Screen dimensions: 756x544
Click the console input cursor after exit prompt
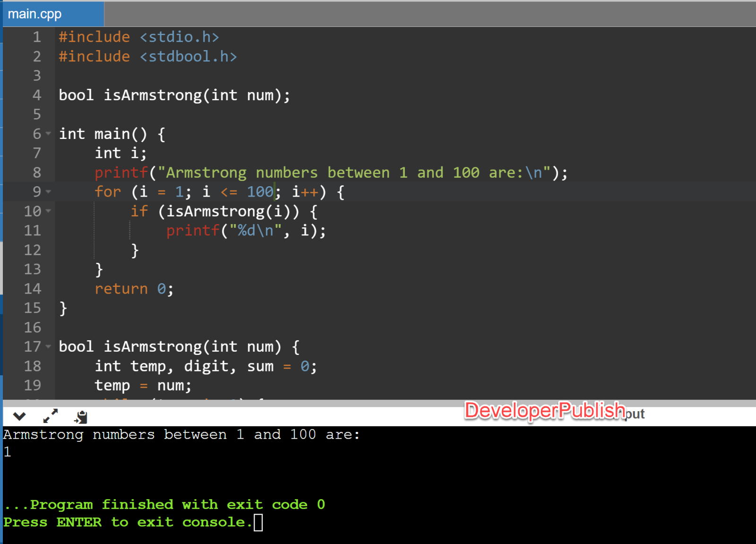[258, 523]
